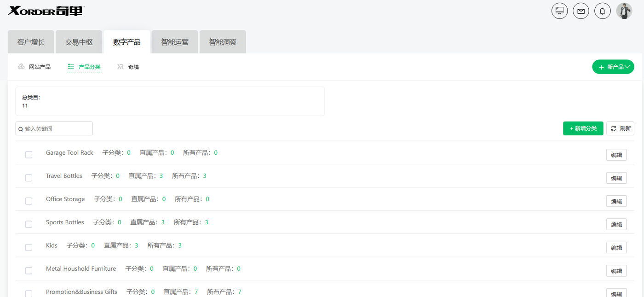Image resolution: width=644 pixels, height=297 pixels.
Task: Open the notification bell icon
Action: pos(603,11)
